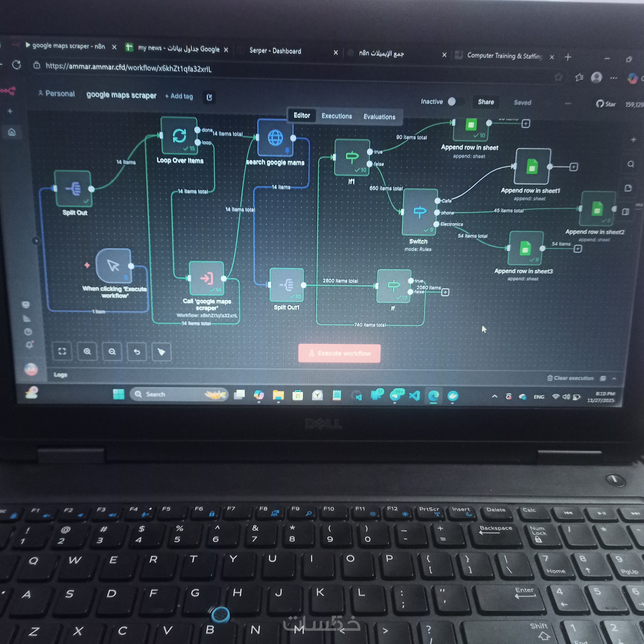Open the Switch node icon
Screen dimensions: 644x644
[420, 212]
